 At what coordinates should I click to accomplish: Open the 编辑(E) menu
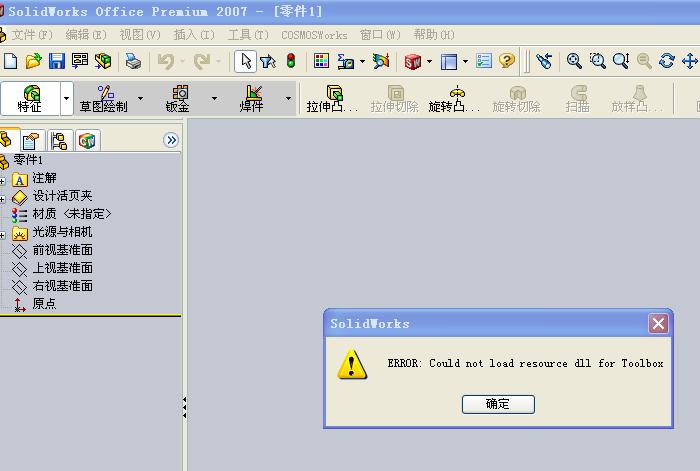click(86, 35)
